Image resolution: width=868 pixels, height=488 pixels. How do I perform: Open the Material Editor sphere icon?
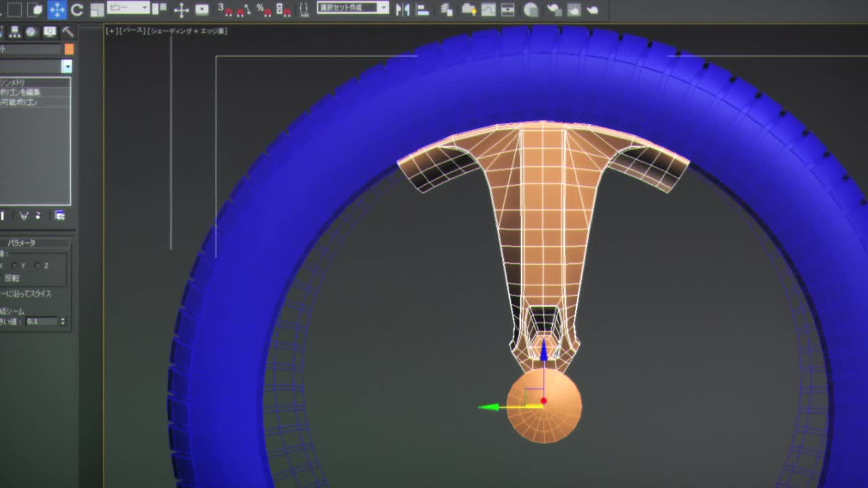[x=532, y=9]
